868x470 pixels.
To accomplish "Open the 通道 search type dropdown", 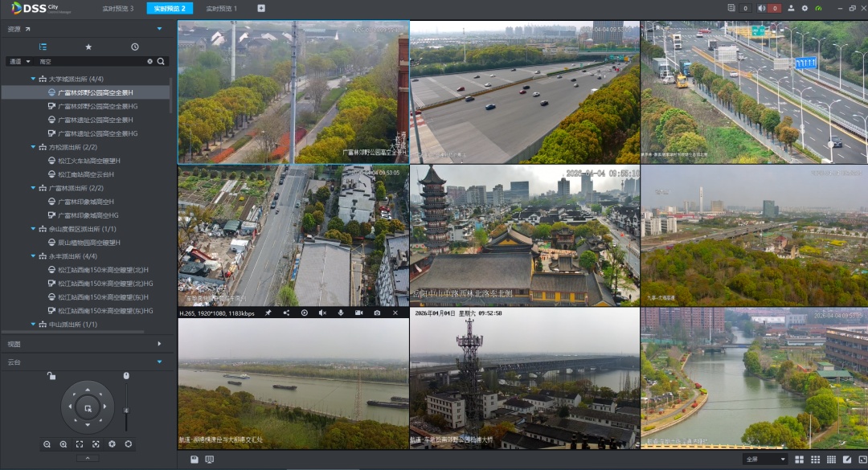I will 19,62.
